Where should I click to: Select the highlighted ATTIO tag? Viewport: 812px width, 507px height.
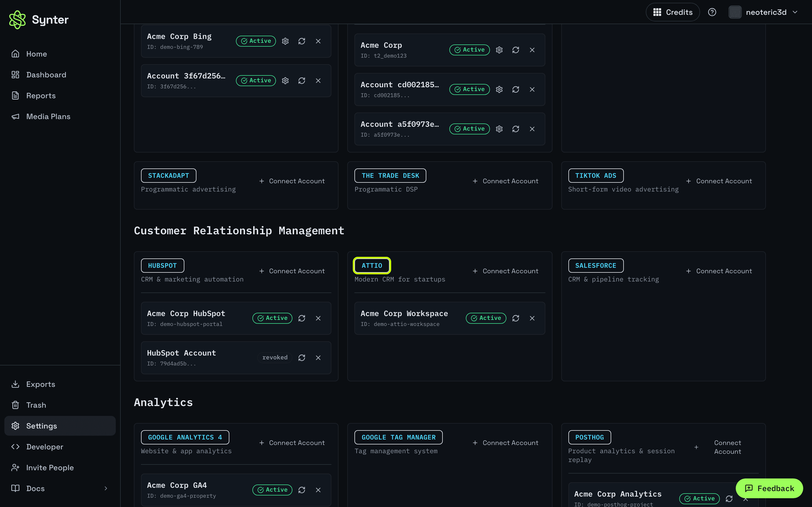[372, 266]
